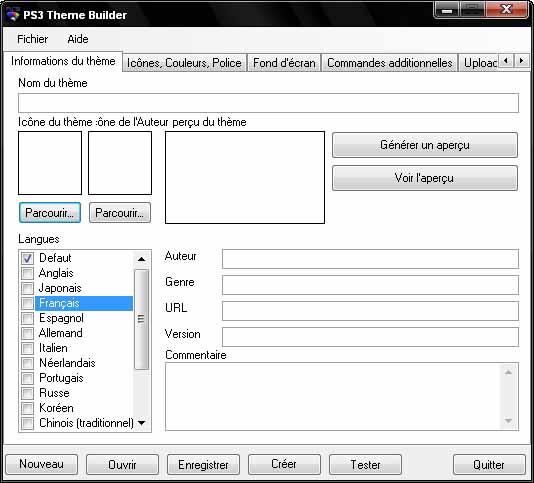
Task: Click the large theme preview box
Action: click(245, 177)
